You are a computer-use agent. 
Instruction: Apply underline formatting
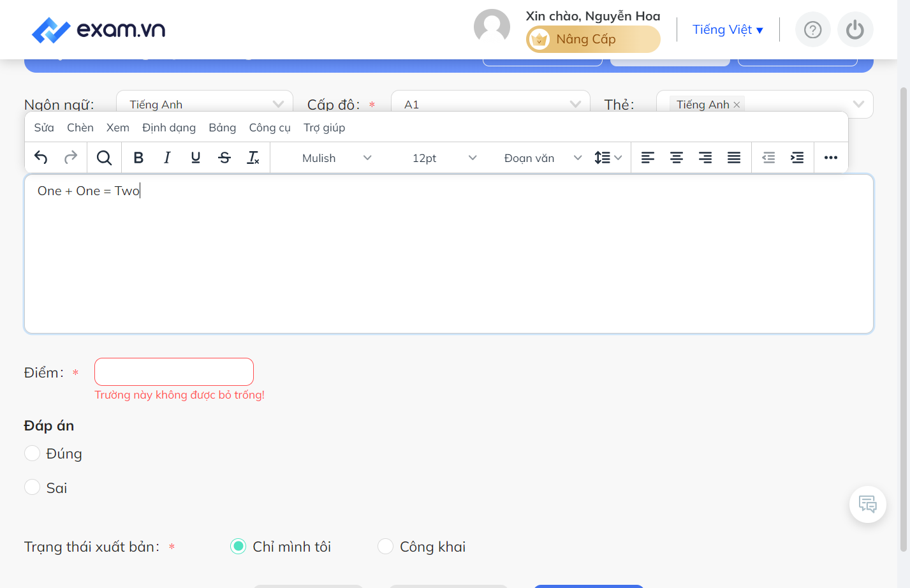(196, 158)
